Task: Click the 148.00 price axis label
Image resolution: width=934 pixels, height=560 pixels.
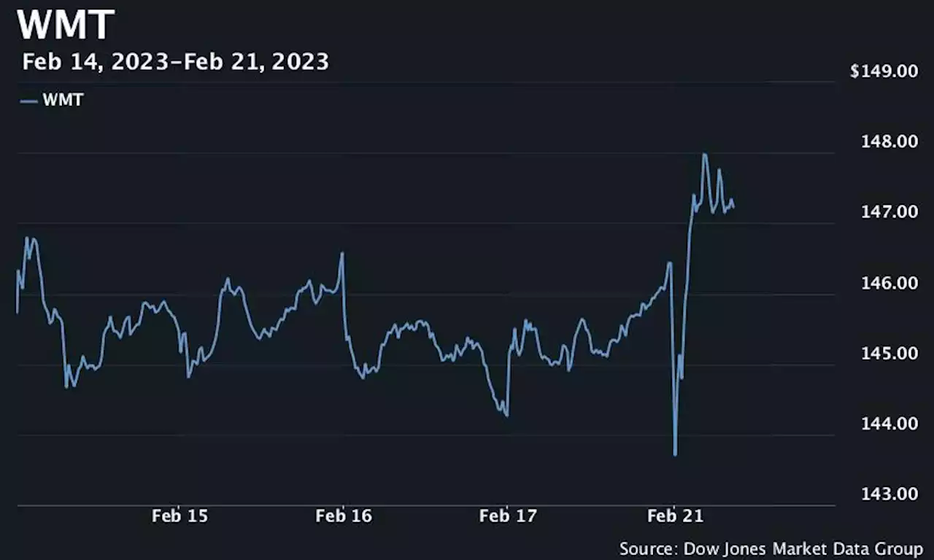Action: (x=889, y=141)
